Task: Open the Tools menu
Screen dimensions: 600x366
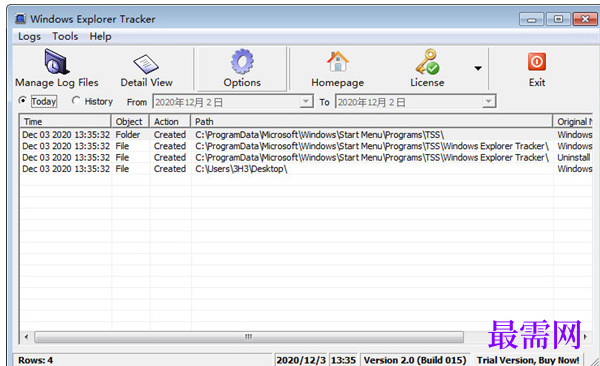Action: pos(65,36)
